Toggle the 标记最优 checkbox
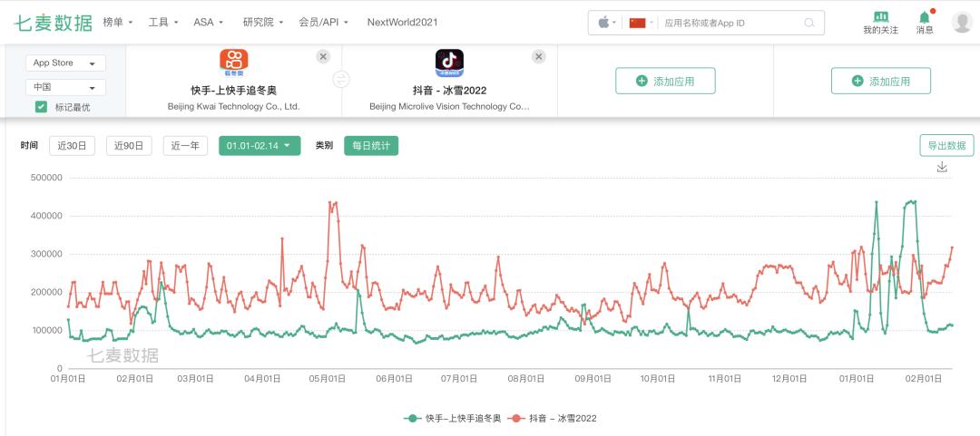The height and width of the screenshot is (436, 980). coord(41,107)
